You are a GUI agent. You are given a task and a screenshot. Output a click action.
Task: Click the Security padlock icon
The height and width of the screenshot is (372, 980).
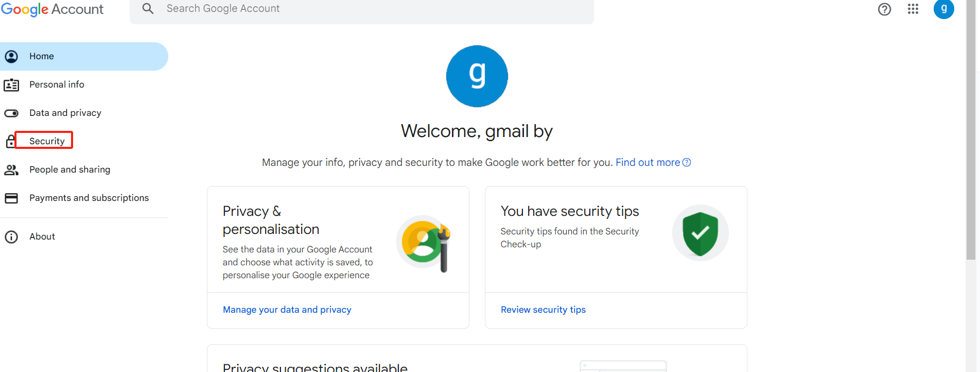(x=10, y=141)
